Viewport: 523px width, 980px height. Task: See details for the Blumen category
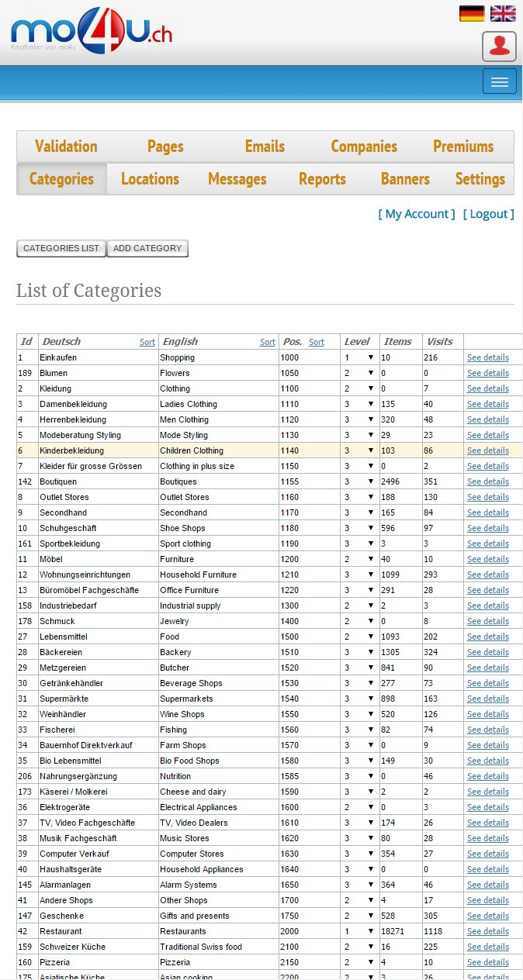pos(487,373)
